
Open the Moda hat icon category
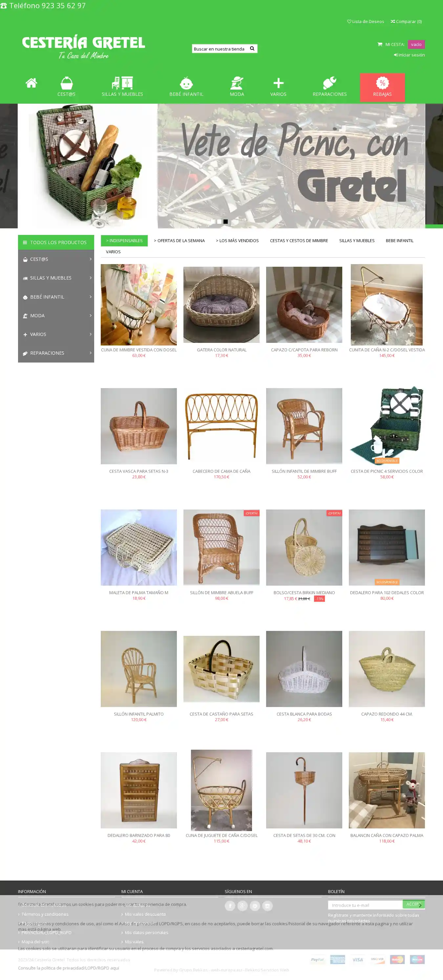point(237,83)
